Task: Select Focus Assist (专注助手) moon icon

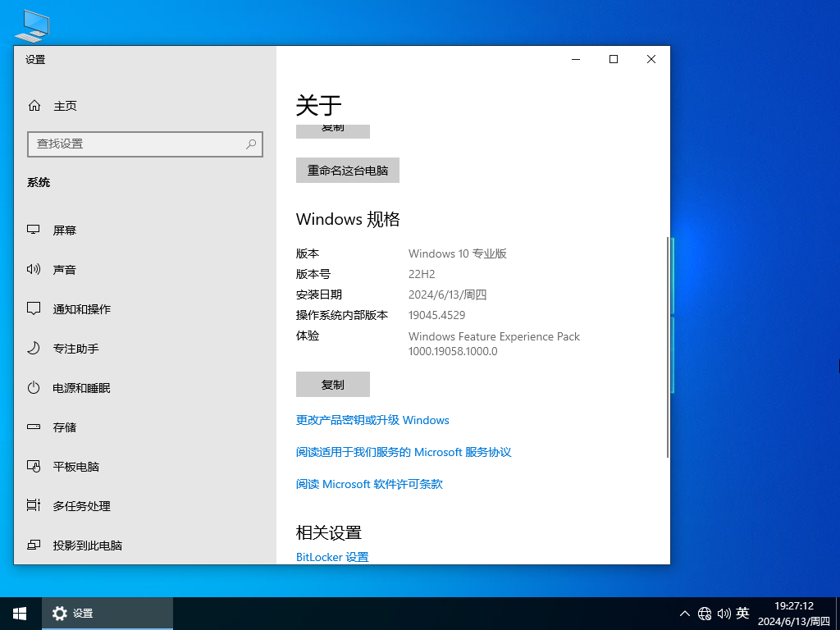Action: click(x=34, y=349)
